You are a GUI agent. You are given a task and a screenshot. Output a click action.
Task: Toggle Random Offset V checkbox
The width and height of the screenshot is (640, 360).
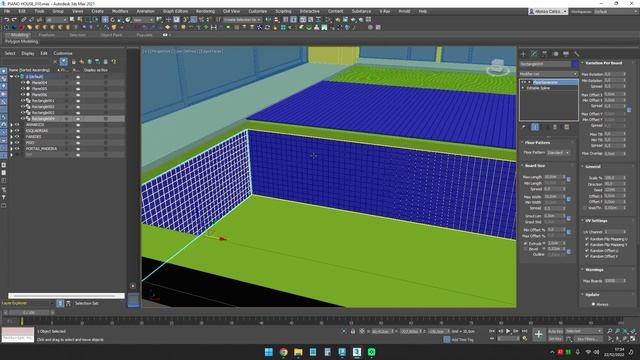pyautogui.click(x=587, y=256)
